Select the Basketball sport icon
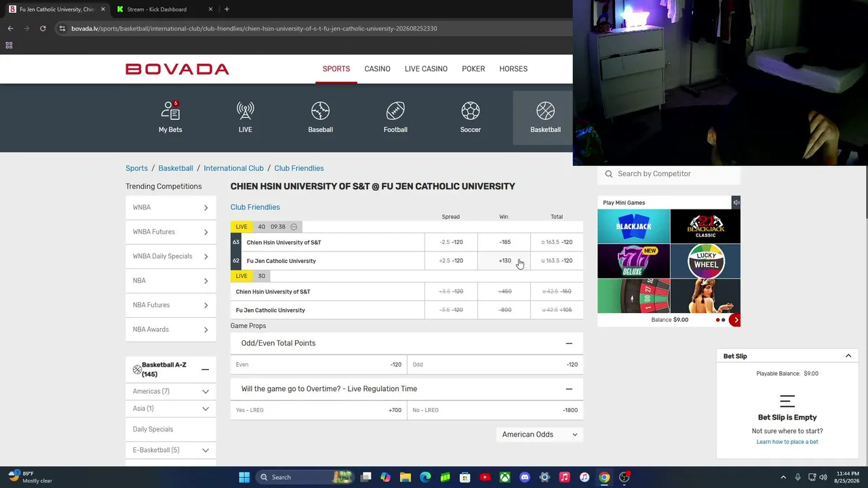 (x=545, y=111)
